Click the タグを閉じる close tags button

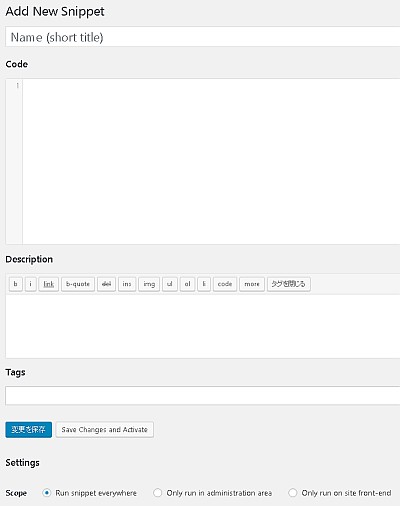click(x=289, y=284)
